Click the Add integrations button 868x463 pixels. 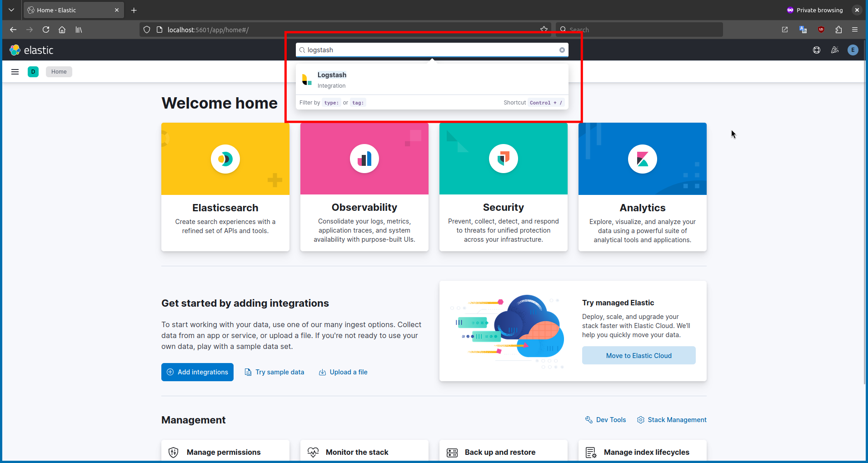(x=197, y=372)
